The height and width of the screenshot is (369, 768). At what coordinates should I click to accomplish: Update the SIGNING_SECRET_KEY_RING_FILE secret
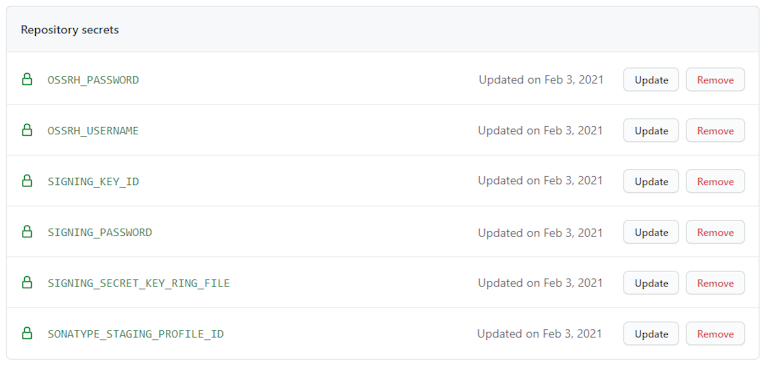651,283
